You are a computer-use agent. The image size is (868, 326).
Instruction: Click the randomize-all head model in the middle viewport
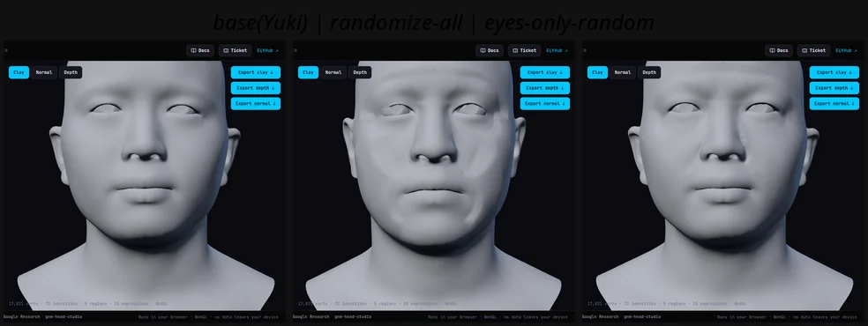tap(434, 185)
